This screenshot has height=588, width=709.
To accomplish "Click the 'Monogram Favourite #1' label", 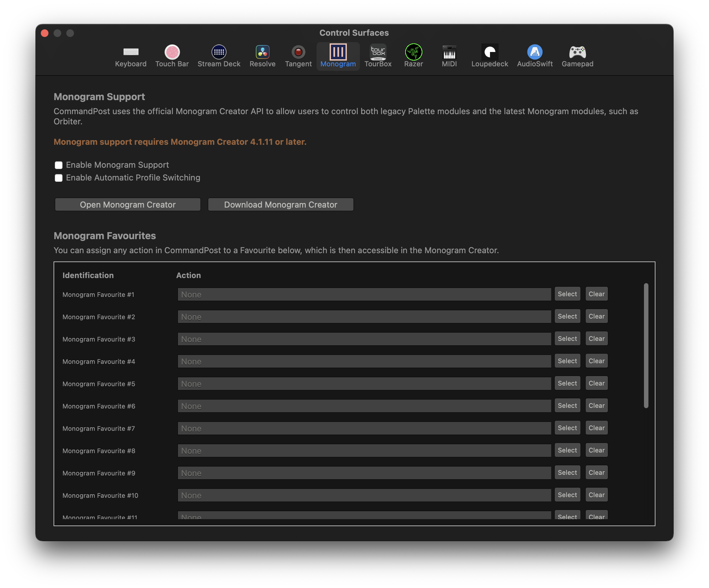I will (x=98, y=295).
